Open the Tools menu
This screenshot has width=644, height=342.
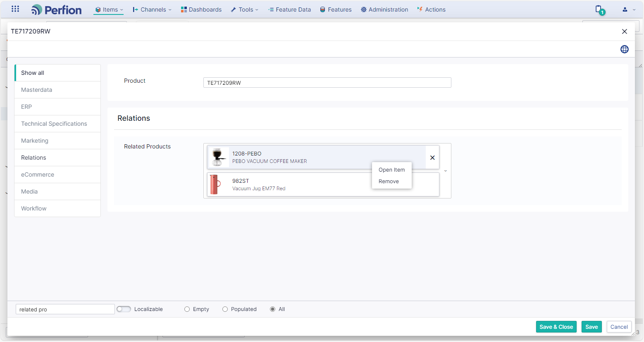pos(245,10)
